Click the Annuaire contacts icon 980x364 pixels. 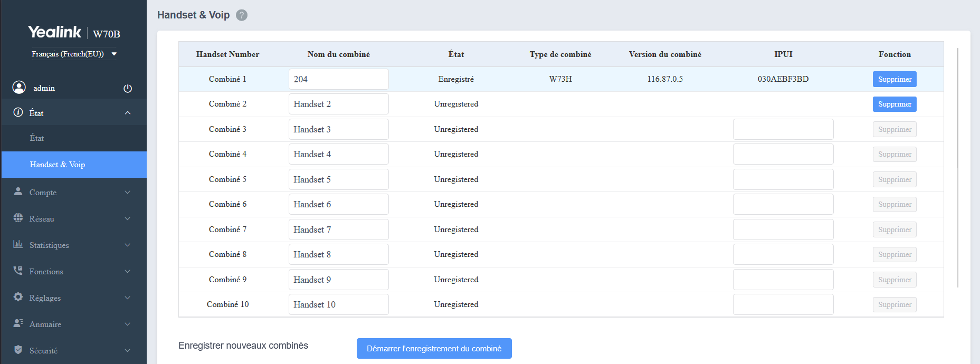[x=18, y=323]
